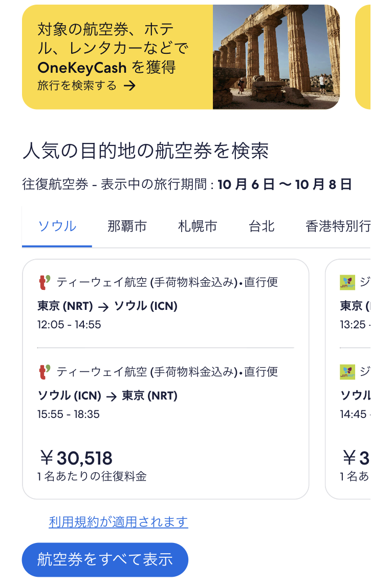Viewport: 392px width, 587px height.
Task: Click the arrow between 東京 (NRT) and ソウル (ICN)
Action: [103, 307]
